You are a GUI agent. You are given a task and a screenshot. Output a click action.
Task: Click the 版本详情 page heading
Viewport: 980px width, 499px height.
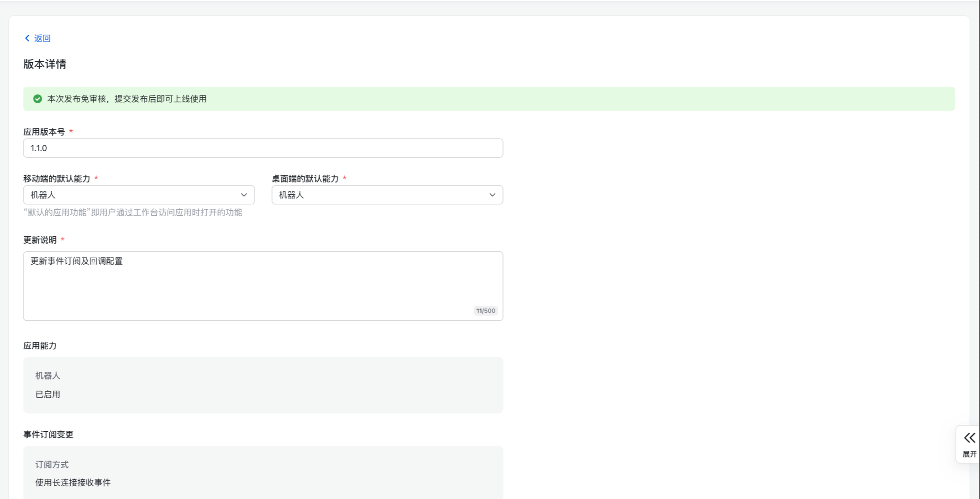(x=45, y=64)
